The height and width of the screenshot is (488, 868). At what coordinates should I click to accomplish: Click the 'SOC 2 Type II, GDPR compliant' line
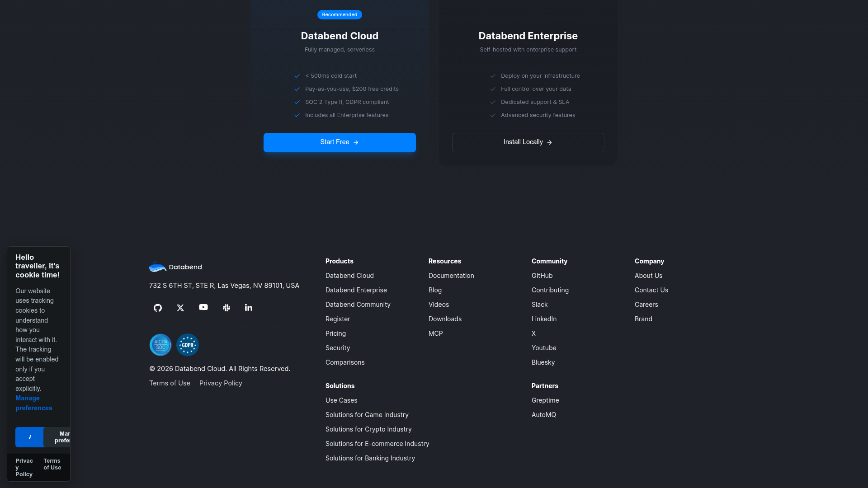coord(347,102)
